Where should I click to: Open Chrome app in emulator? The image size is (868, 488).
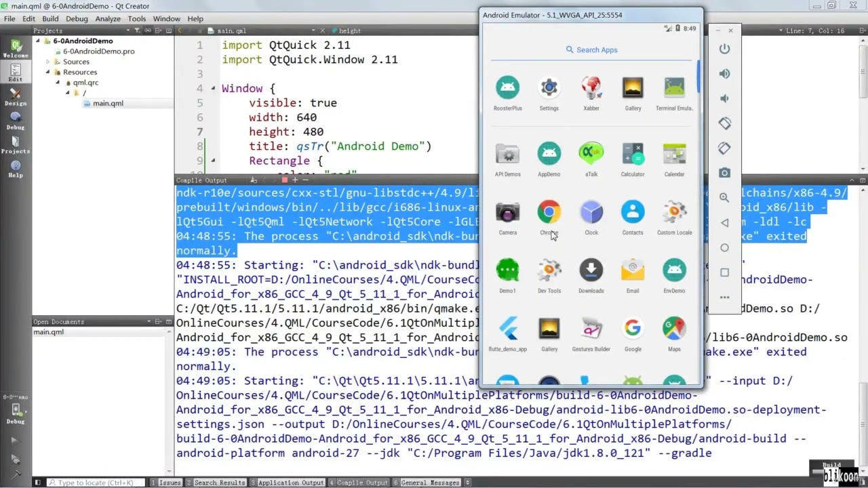point(549,218)
